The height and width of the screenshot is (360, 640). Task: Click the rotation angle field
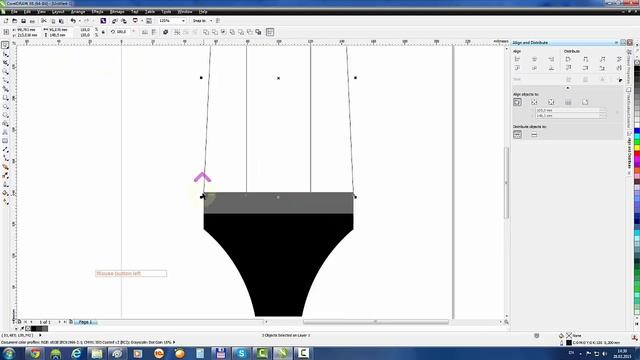[x=122, y=32]
